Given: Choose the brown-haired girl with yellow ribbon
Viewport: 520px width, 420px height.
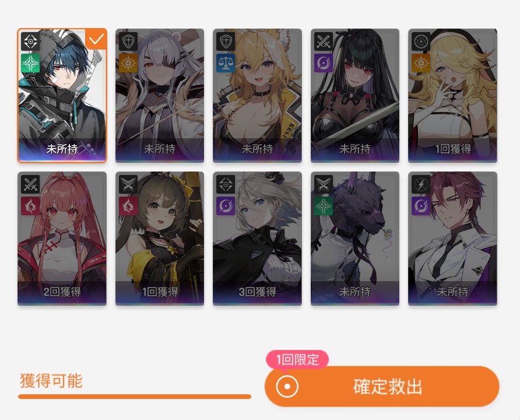Looking at the screenshot, I should coord(160,239).
